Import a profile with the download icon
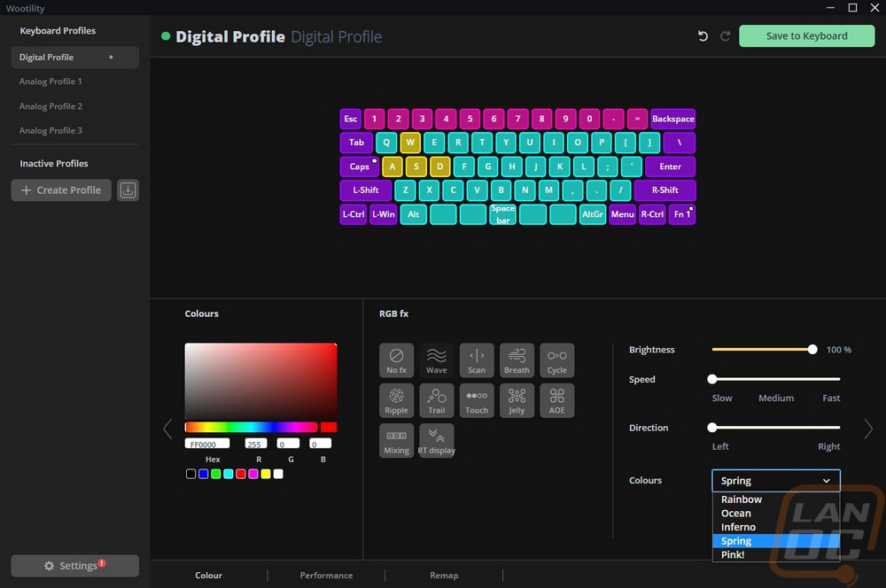This screenshot has height=588, width=886. [x=128, y=190]
